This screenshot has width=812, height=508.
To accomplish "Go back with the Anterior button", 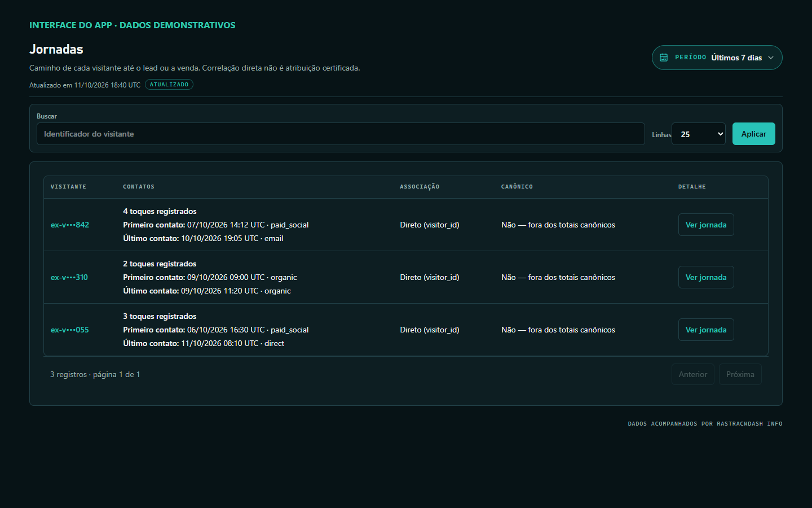I will tap(693, 374).
